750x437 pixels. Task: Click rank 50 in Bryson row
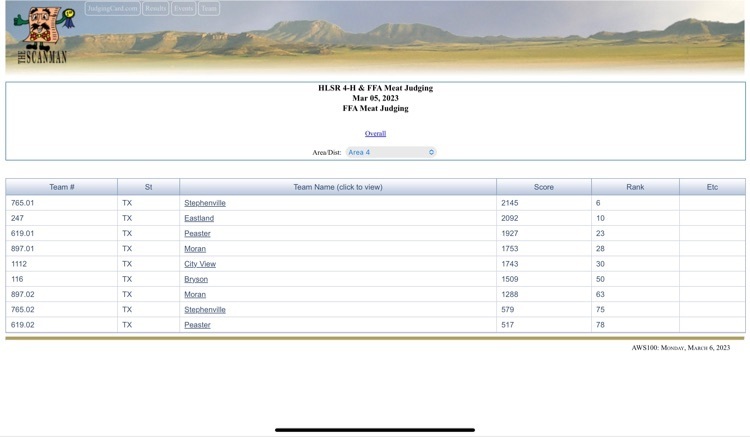[x=600, y=279]
